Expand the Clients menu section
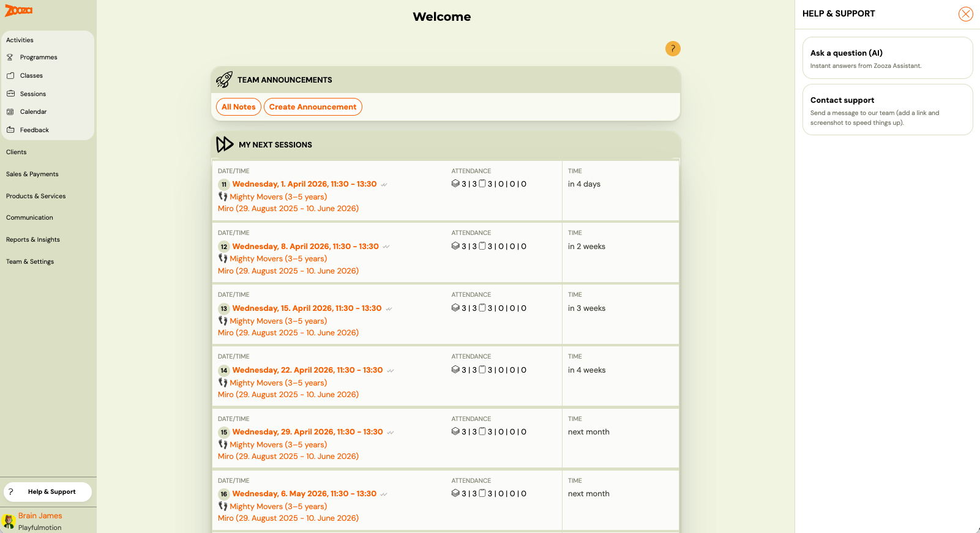The height and width of the screenshot is (533, 980). click(17, 152)
